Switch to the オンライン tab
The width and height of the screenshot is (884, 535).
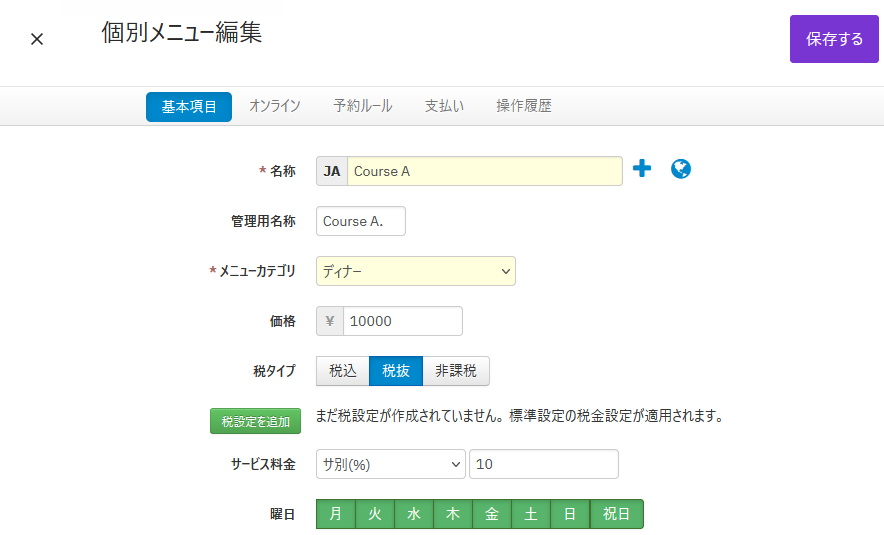click(275, 106)
